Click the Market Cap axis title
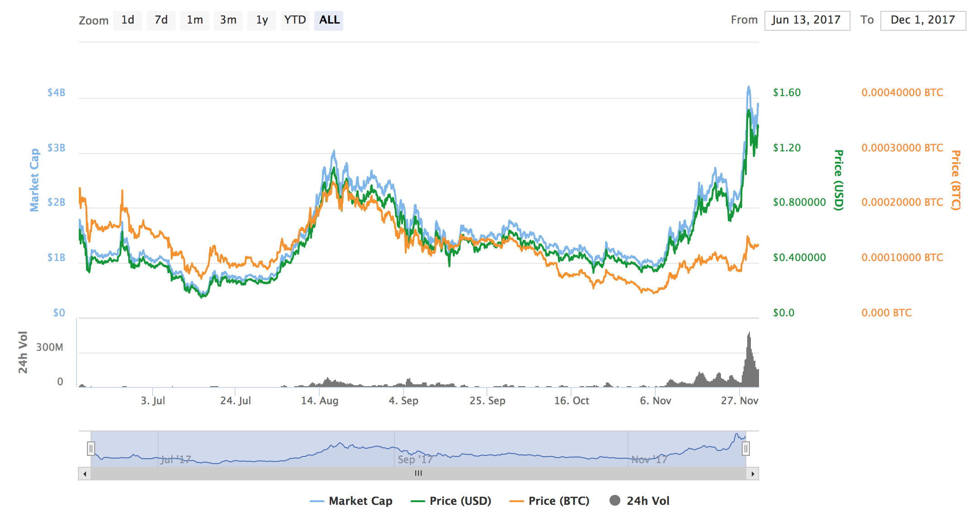This screenshot has height=513, width=980. pos(34,180)
